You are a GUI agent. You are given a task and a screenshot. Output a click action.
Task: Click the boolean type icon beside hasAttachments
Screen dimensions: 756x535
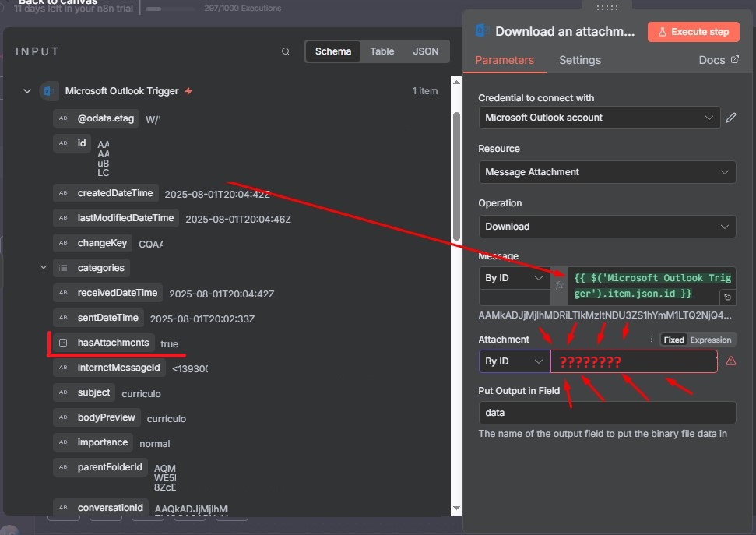(x=63, y=343)
